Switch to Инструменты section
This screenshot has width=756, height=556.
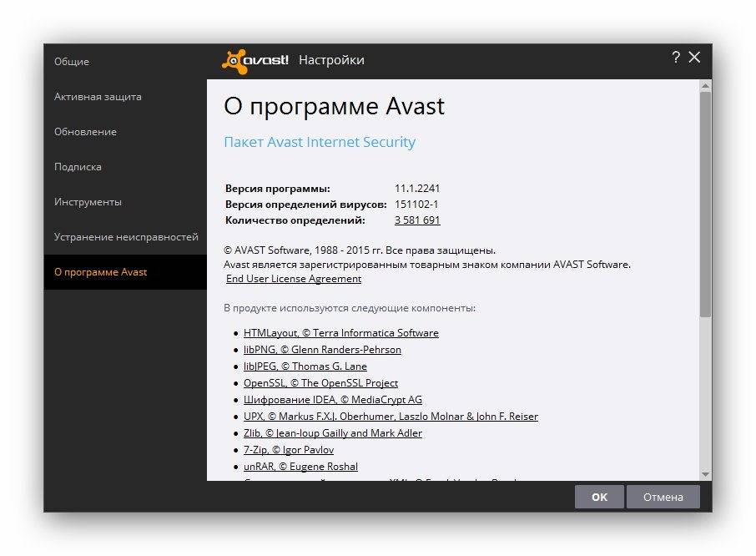coord(125,201)
